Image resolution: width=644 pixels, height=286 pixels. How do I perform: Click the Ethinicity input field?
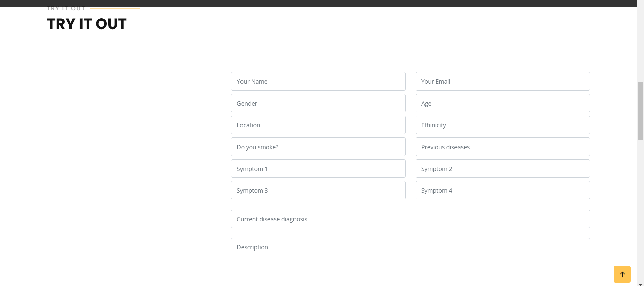tap(502, 125)
